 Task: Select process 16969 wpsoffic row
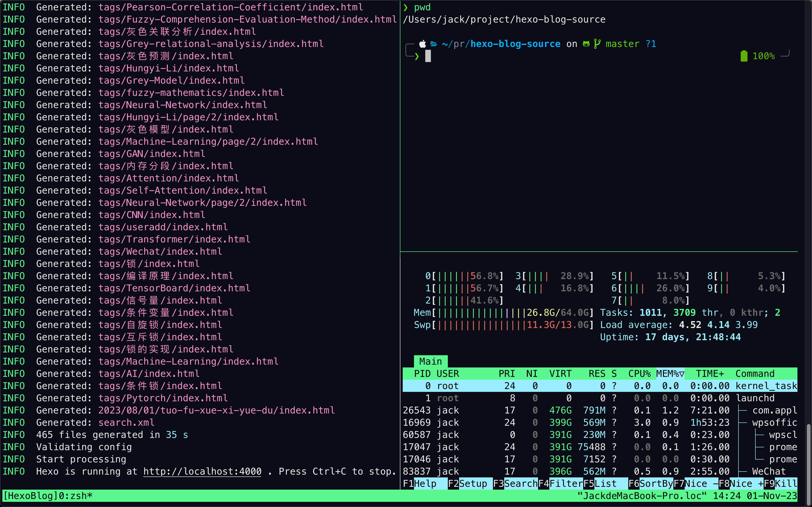point(600,422)
